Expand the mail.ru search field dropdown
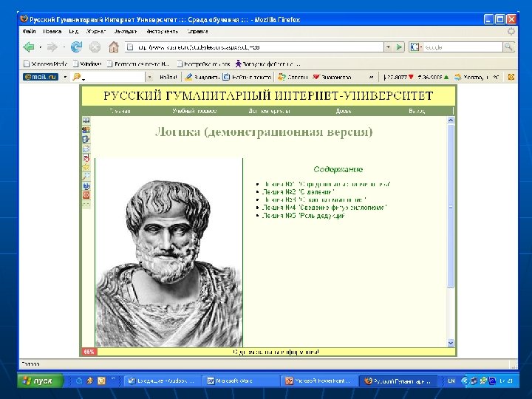The height and width of the screenshot is (399, 532). tap(149, 78)
